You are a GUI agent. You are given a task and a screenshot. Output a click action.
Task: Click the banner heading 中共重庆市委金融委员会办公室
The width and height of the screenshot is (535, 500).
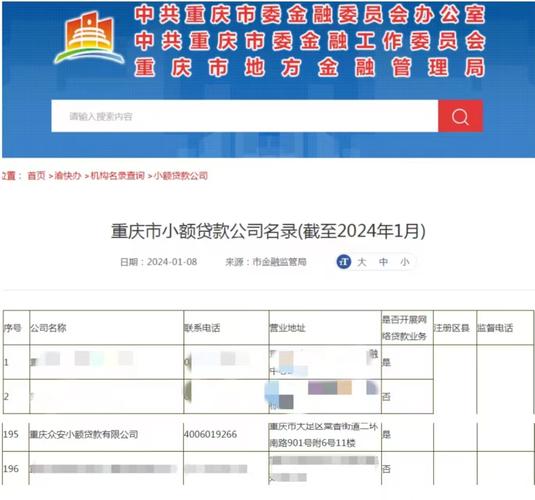(x=309, y=15)
